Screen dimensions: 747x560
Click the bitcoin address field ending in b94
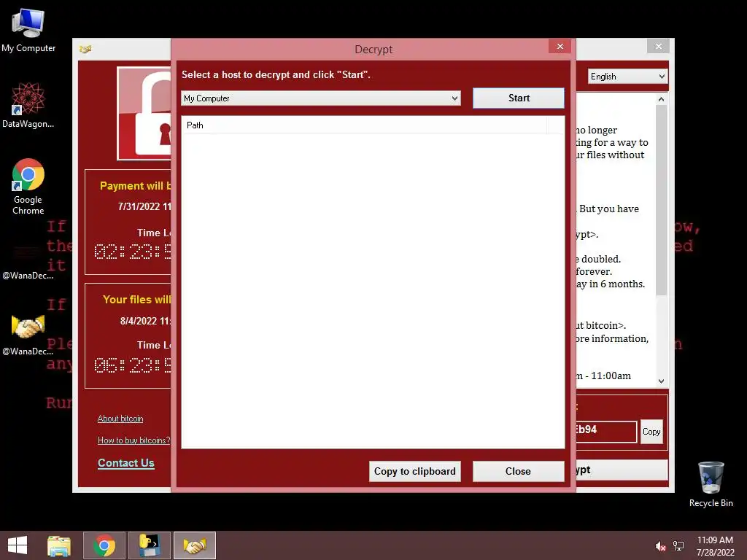click(606, 432)
